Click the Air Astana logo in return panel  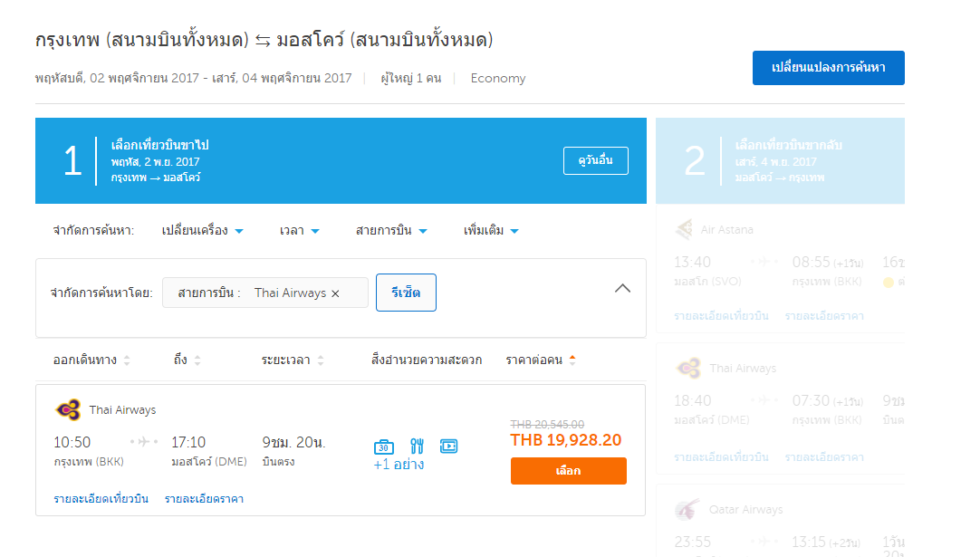pyautogui.click(x=685, y=229)
